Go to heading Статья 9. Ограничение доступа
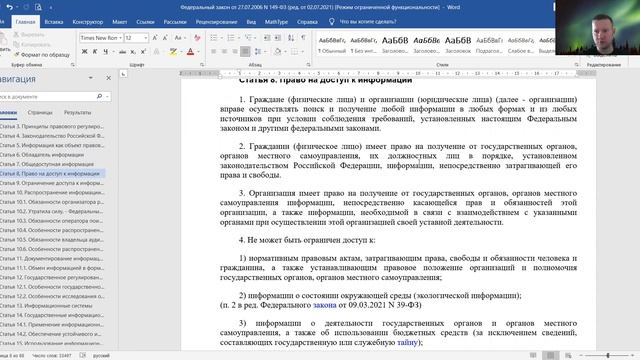The width and height of the screenshot is (640, 360). pos(52,183)
